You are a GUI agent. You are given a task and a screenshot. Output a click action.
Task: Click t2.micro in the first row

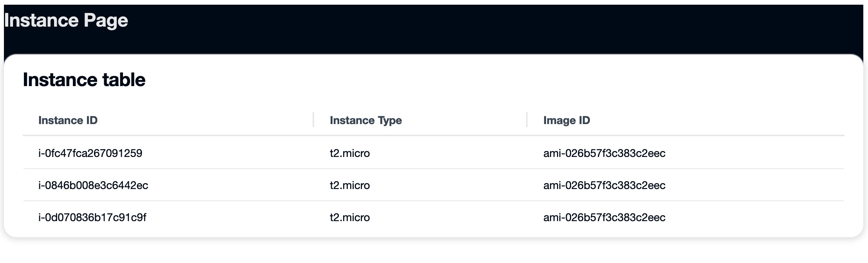349,153
